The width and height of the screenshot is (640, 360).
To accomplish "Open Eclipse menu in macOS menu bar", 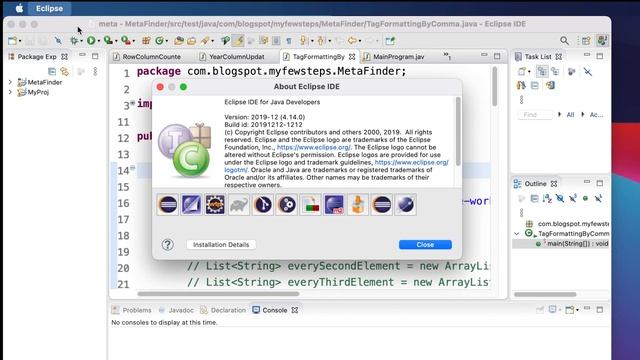I will click(49, 8).
